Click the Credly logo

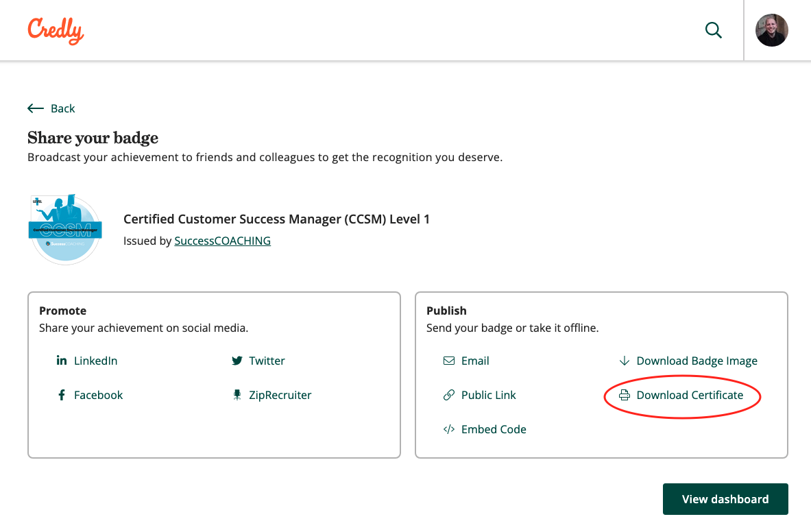[56, 30]
